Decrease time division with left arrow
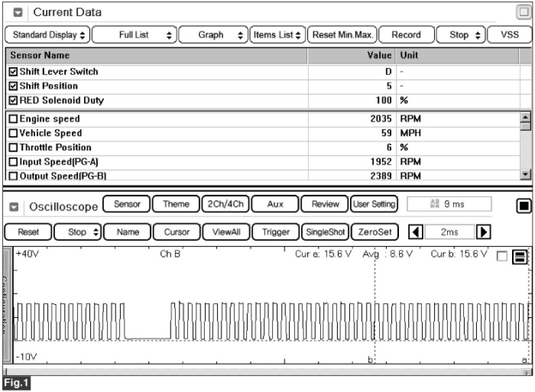Screen dimensions: 535x392 (416, 232)
